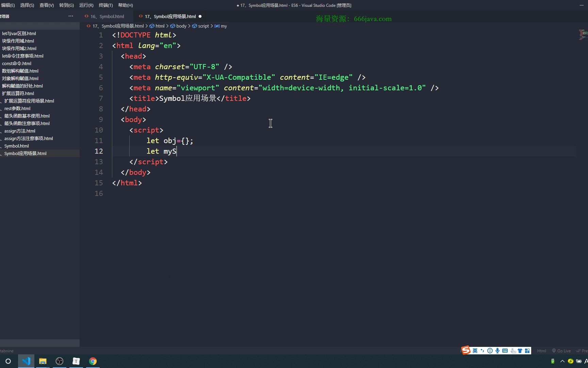Toggle Sogou Chinese/English mode (英)
This screenshot has width=588, height=368.
pos(475,351)
